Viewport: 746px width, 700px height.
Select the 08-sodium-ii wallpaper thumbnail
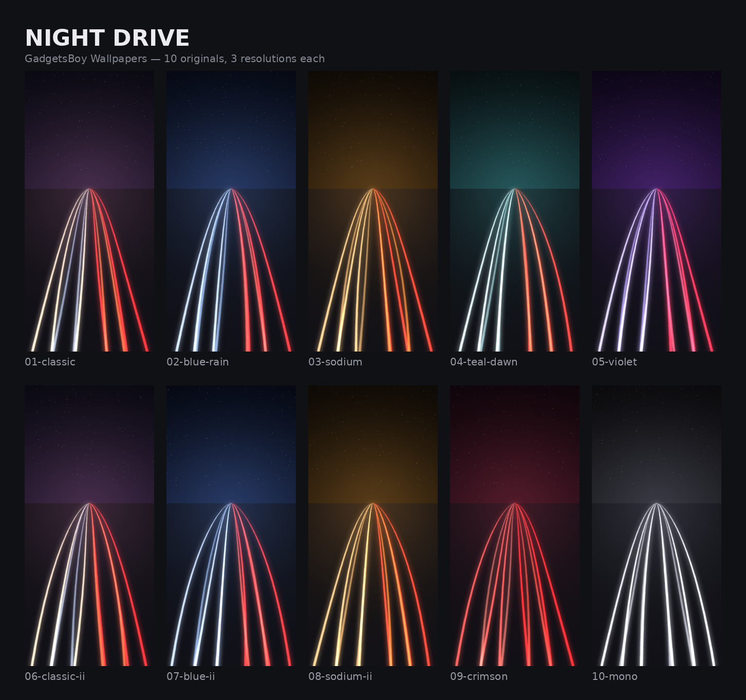(373, 526)
